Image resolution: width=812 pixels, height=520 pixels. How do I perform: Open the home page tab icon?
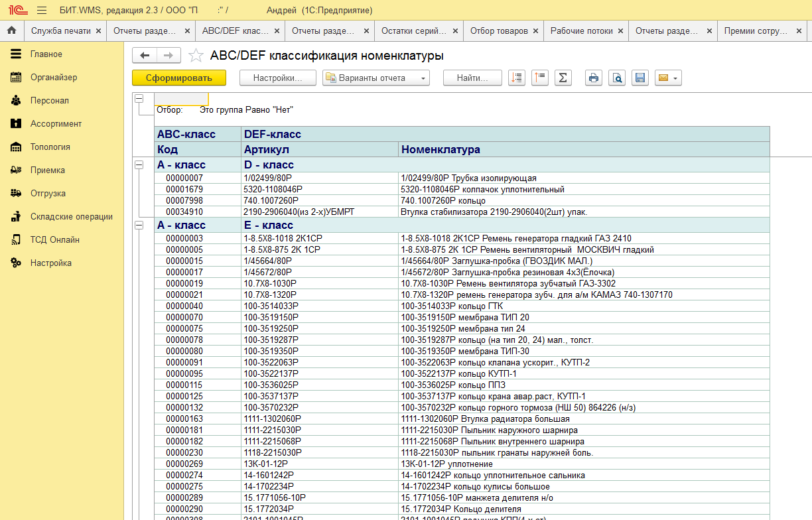coord(11,31)
